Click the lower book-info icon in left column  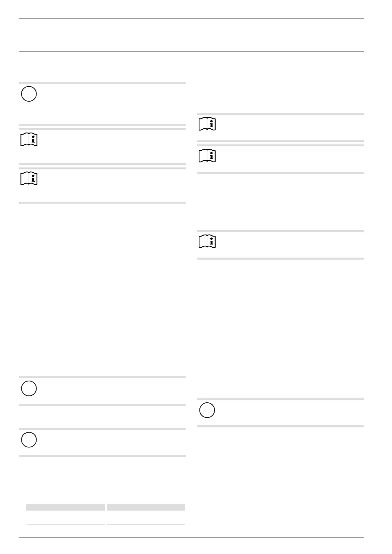click(29, 179)
